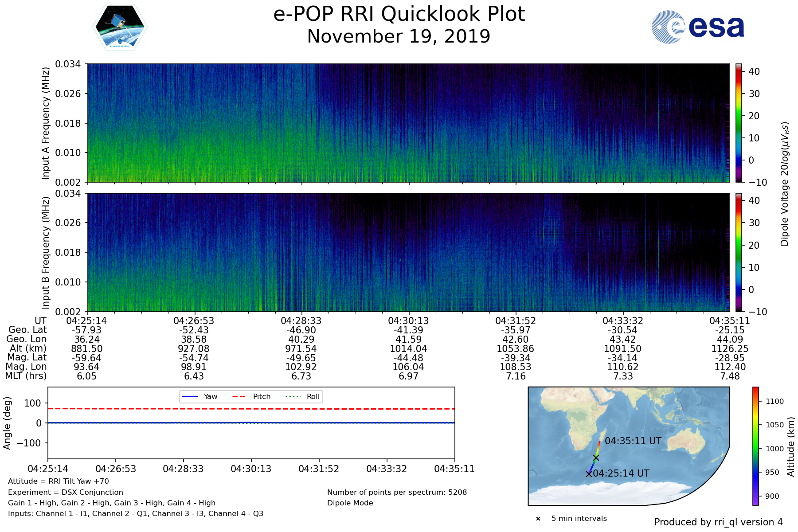Click inside the Input B spectrogram
The width and height of the screenshot is (798, 532).
408,252
